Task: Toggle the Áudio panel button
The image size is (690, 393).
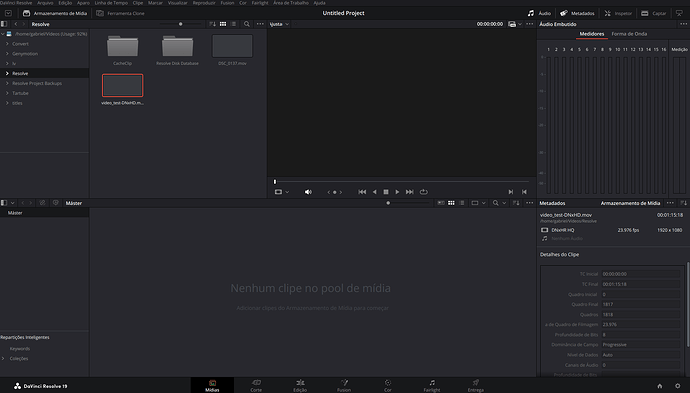Action: click(x=539, y=13)
